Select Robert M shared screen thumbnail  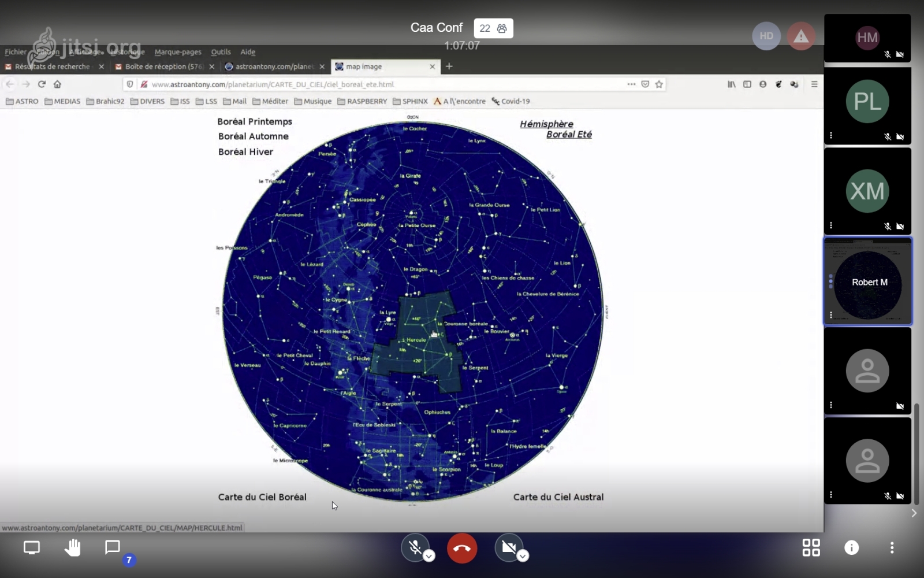(867, 281)
